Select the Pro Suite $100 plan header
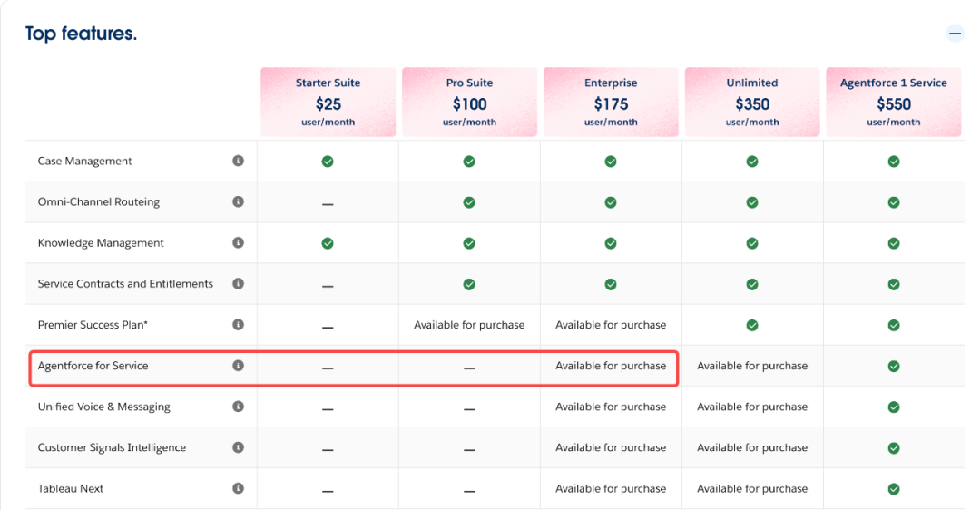The height and width of the screenshot is (510, 980). [469, 102]
